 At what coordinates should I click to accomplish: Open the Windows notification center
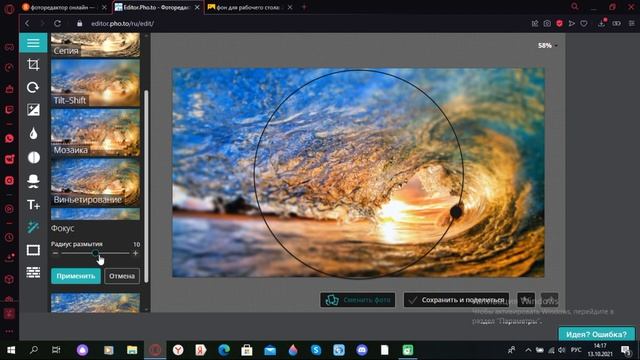(626, 350)
